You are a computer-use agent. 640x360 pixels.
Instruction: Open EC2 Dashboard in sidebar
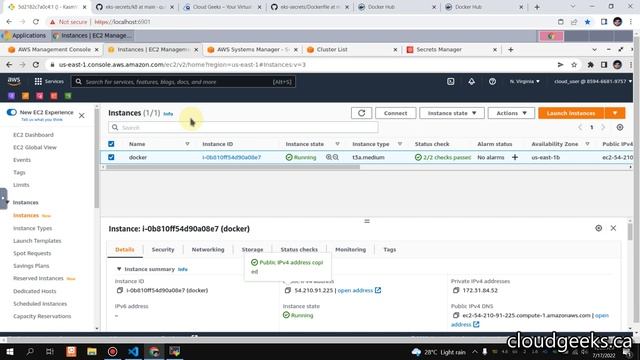(x=33, y=135)
